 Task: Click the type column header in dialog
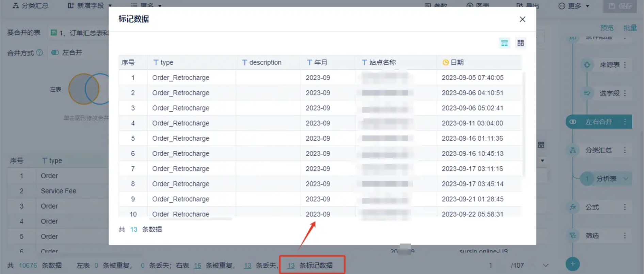click(191, 62)
